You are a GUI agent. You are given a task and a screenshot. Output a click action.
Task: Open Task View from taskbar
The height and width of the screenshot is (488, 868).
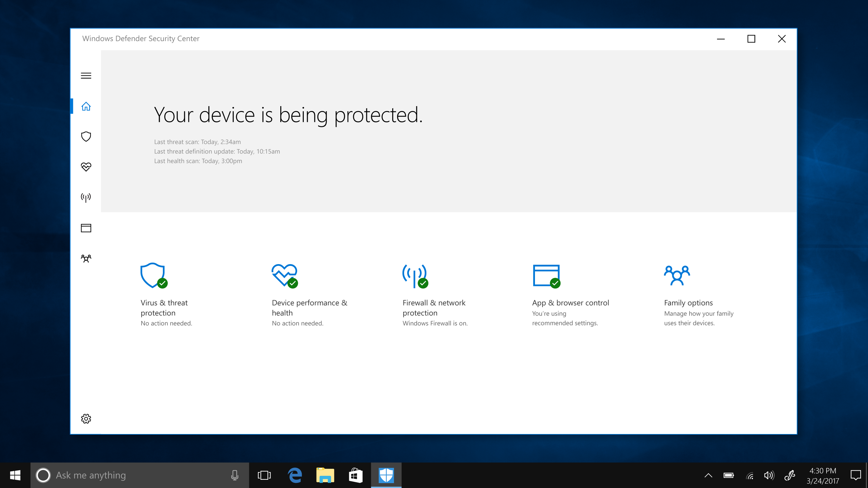coord(264,475)
